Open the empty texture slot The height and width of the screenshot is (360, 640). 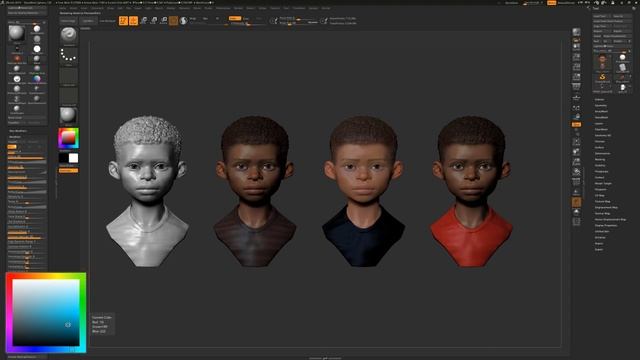(69, 96)
